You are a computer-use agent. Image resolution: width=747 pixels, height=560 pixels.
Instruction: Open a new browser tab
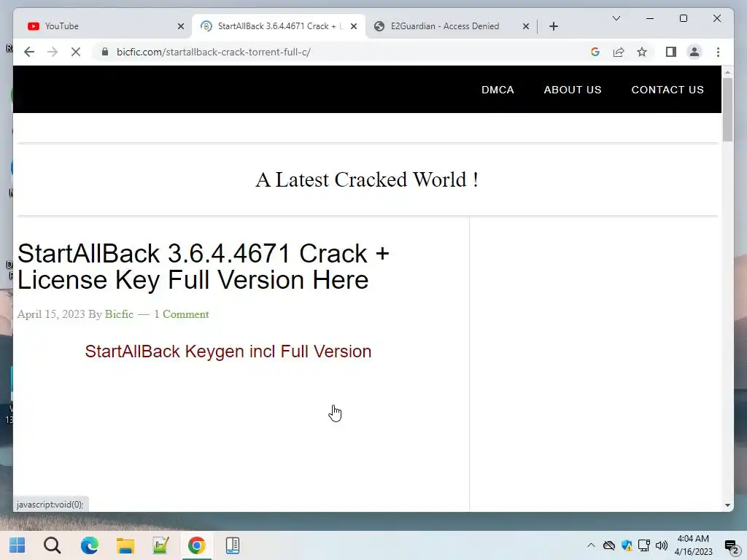pos(553,27)
